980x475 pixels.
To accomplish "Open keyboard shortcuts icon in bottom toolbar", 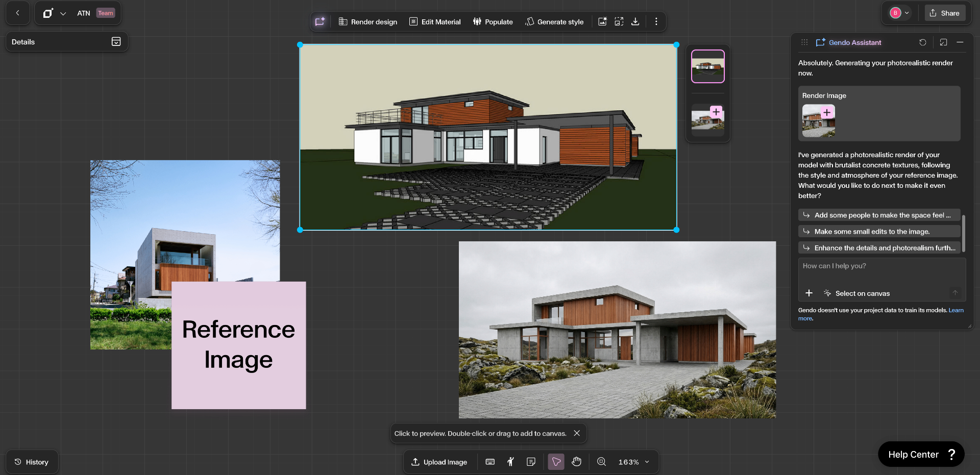I will 490,462.
